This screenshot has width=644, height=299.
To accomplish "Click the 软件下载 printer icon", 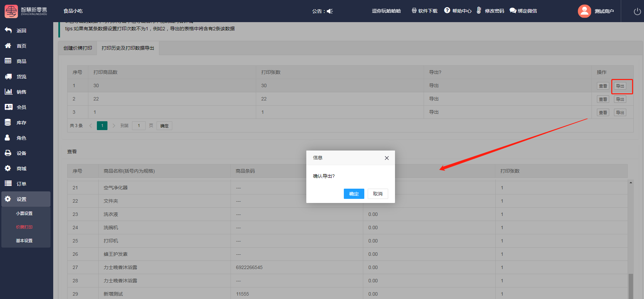I will [x=414, y=11].
